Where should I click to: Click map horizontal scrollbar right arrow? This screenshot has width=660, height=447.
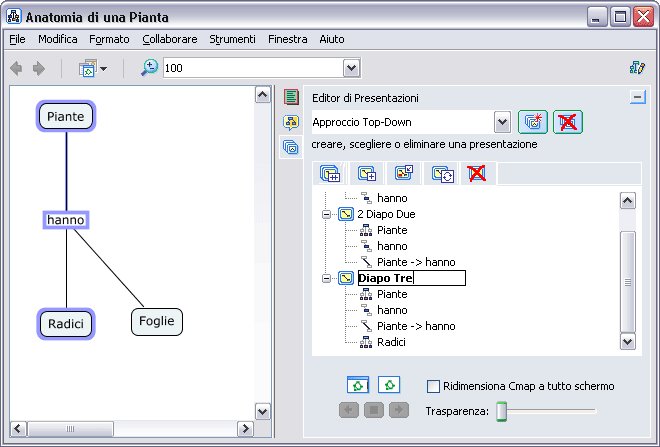tap(245, 429)
